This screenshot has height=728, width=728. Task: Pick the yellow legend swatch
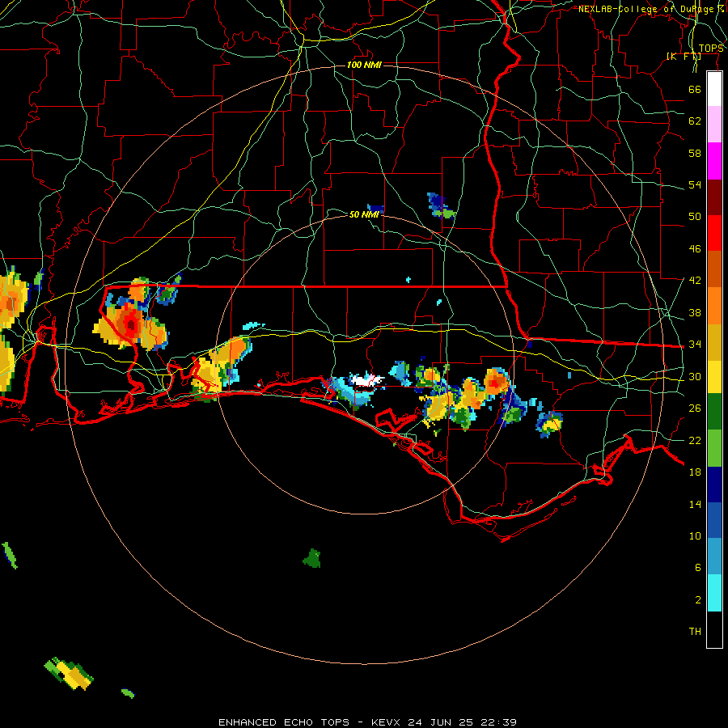tap(714, 376)
